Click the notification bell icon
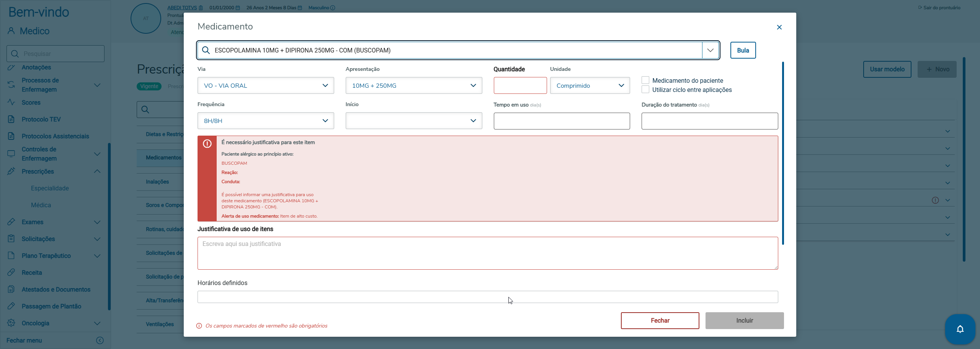The height and width of the screenshot is (349, 980). coord(960,329)
